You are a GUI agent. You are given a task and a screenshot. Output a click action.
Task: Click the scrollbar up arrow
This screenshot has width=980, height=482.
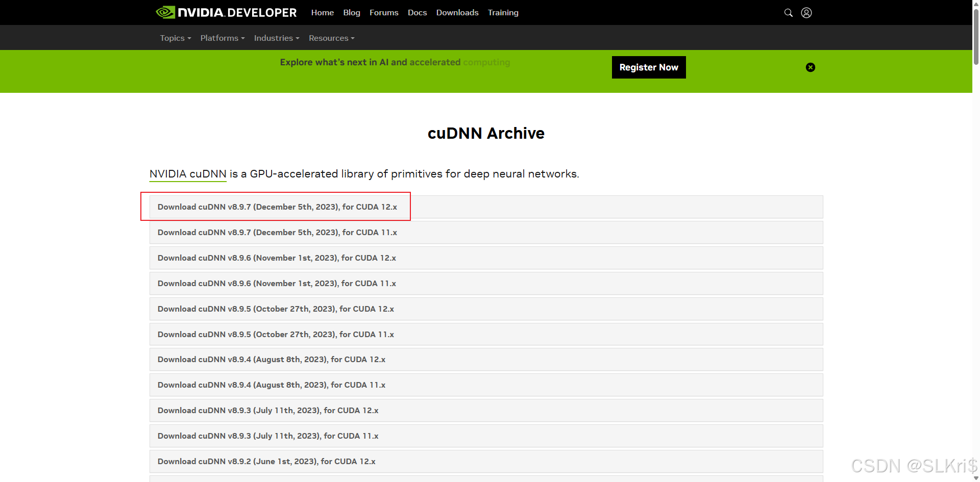pyautogui.click(x=976, y=3)
